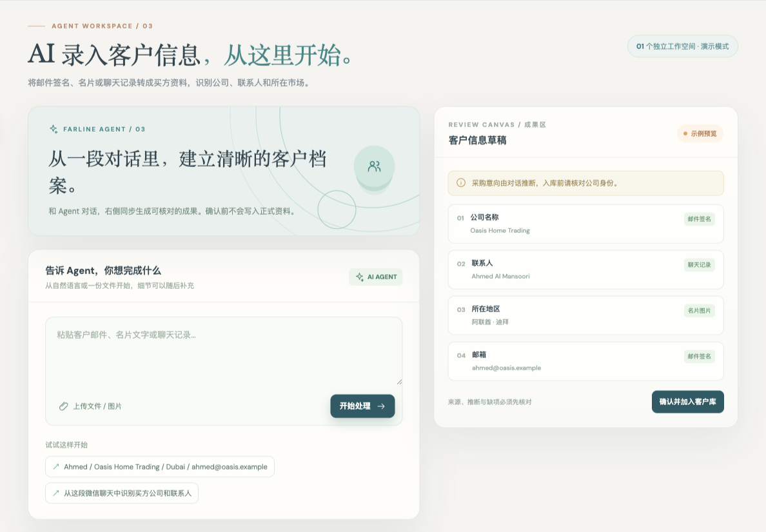Click the paperclip upload icon
The width and height of the screenshot is (766, 532).
pyautogui.click(x=63, y=406)
